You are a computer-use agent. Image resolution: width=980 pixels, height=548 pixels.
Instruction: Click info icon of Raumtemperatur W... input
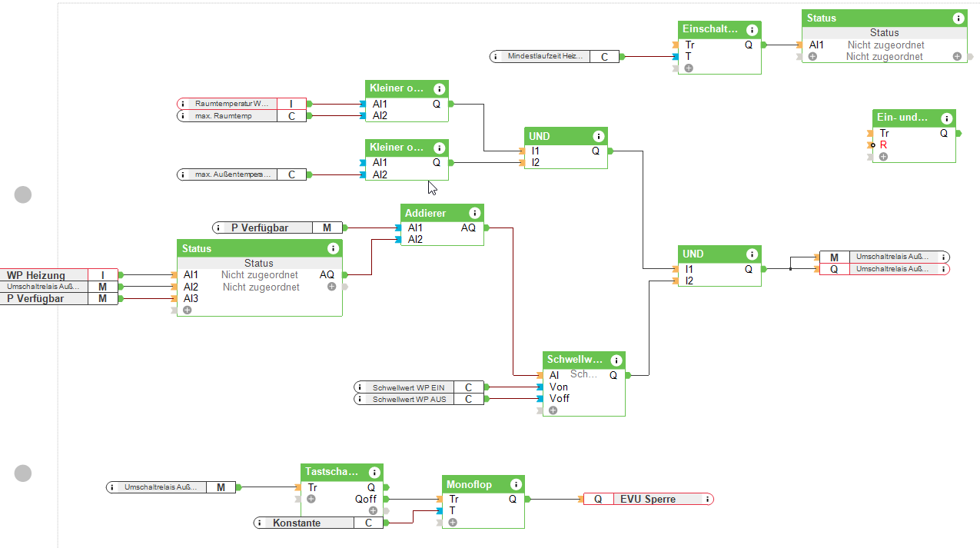184,104
